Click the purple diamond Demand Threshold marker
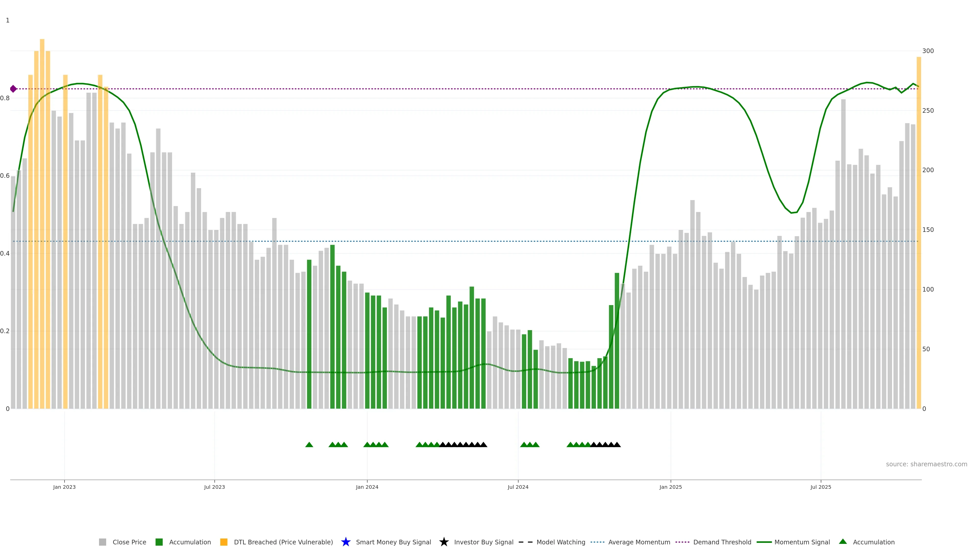Image resolution: width=980 pixels, height=551 pixels. pyautogui.click(x=13, y=89)
